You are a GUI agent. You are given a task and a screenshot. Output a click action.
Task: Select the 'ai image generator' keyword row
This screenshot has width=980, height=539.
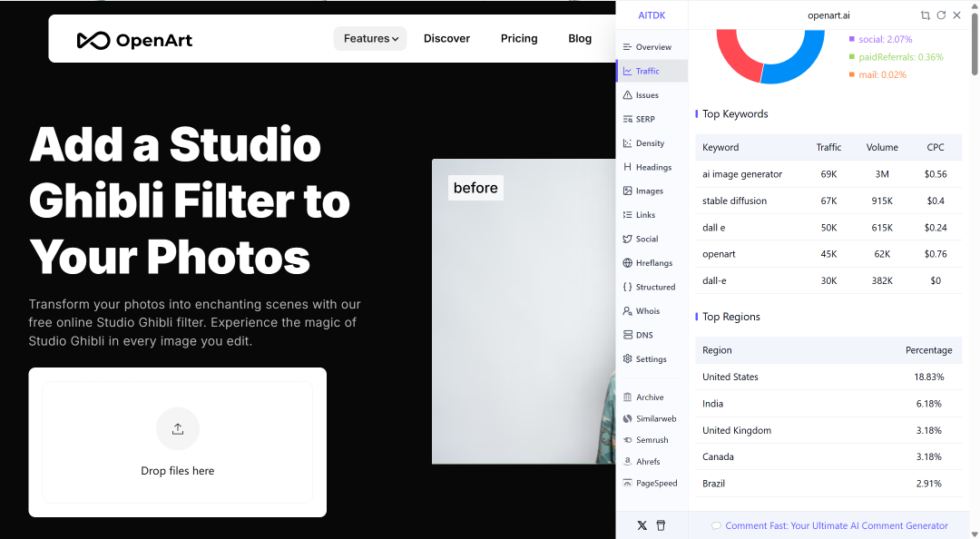tap(828, 174)
